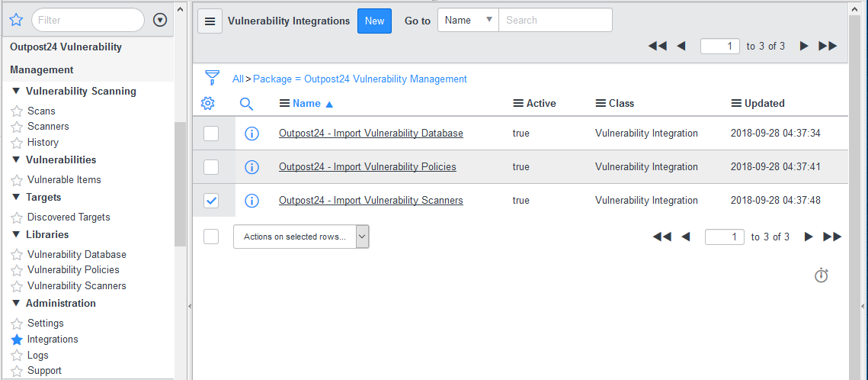Click the column search magnifier icon
Screen dimensions: 868x380
tap(246, 103)
